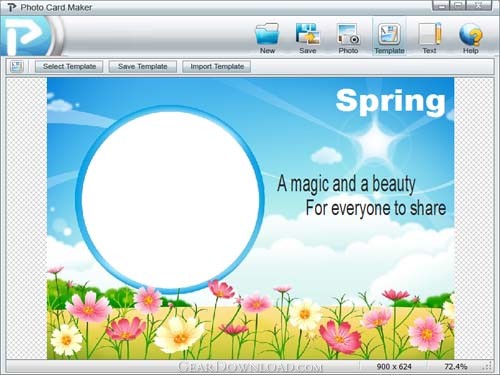Viewport: 500px width, 375px height.
Task: Click the small template icon beside Select Template
Action: 17,66
